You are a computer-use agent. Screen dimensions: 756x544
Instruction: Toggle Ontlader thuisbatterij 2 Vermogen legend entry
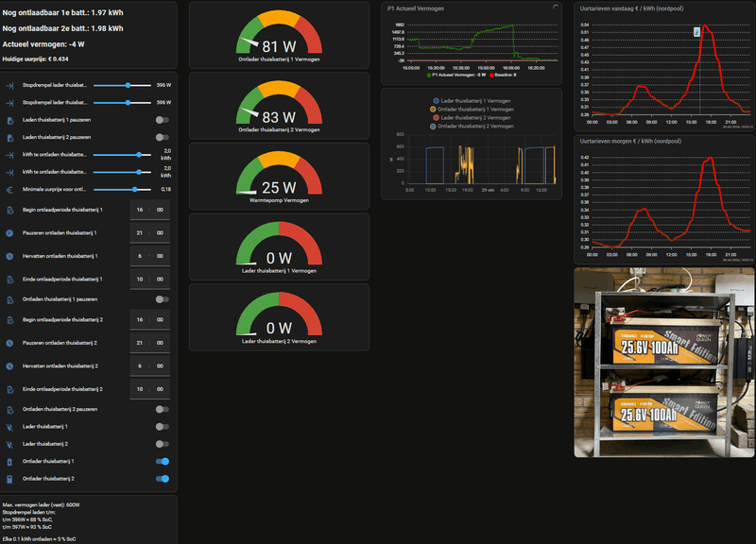coord(473,127)
